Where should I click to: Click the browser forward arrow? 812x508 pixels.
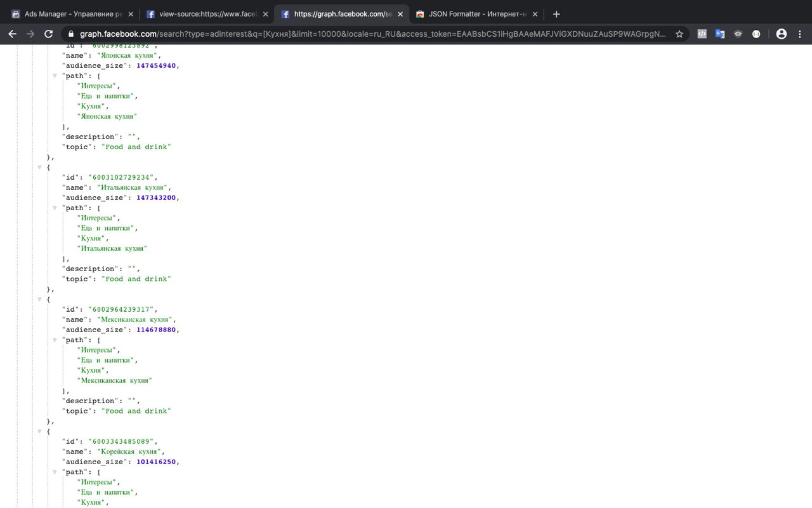click(30, 34)
